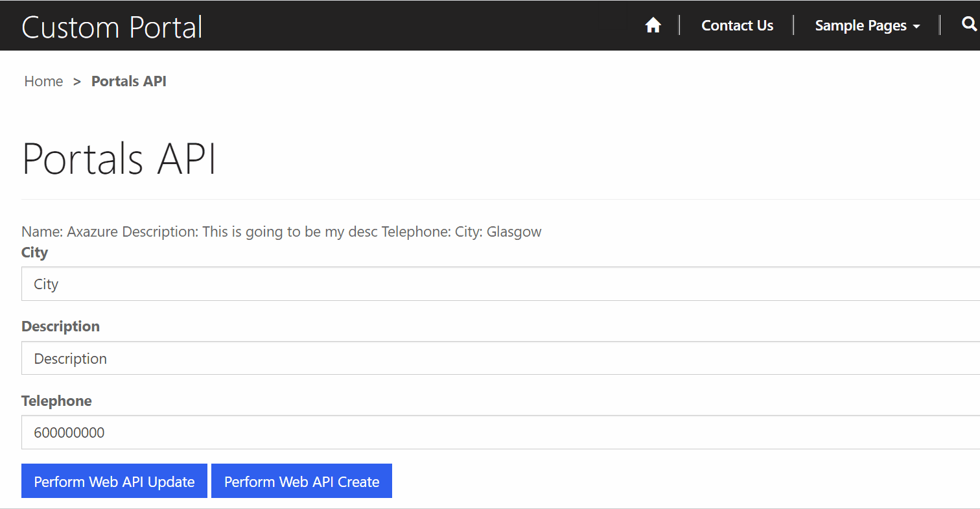The height and width of the screenshot is (509, 980).
Task: Click the Telephone field label
Action: click(x=56, y=401)
